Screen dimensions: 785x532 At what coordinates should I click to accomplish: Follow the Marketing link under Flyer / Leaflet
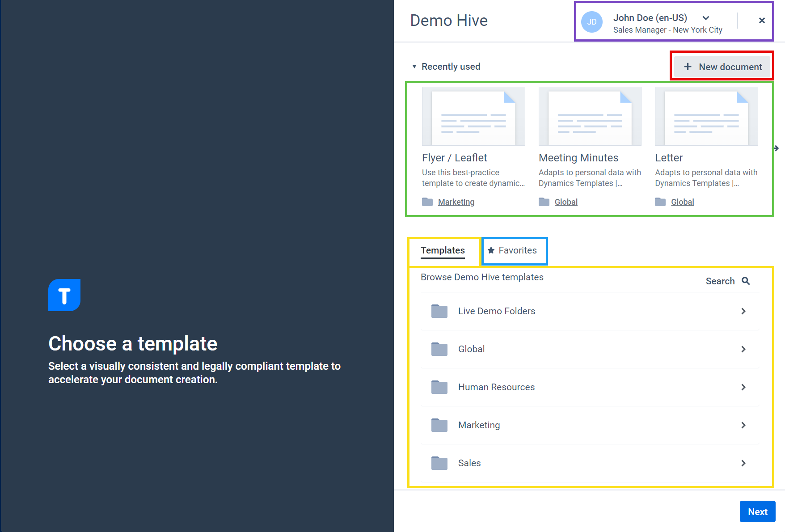tap(456, 202)
